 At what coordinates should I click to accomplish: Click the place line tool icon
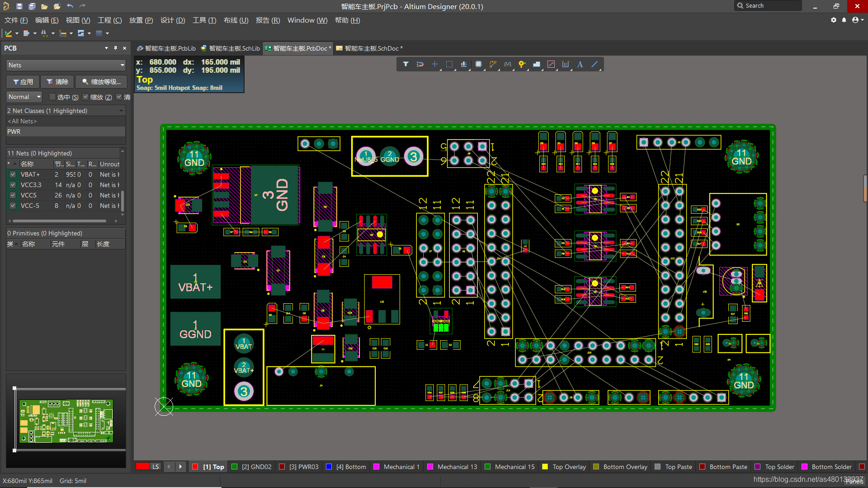click(x=594, y=64)
